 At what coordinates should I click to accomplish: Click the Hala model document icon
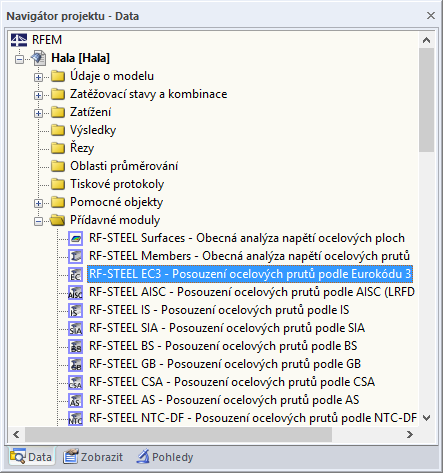point(39,58)
